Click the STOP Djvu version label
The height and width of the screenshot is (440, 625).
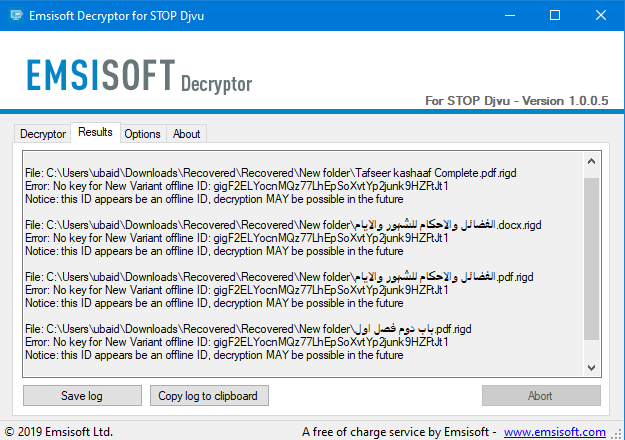point(515,101)
